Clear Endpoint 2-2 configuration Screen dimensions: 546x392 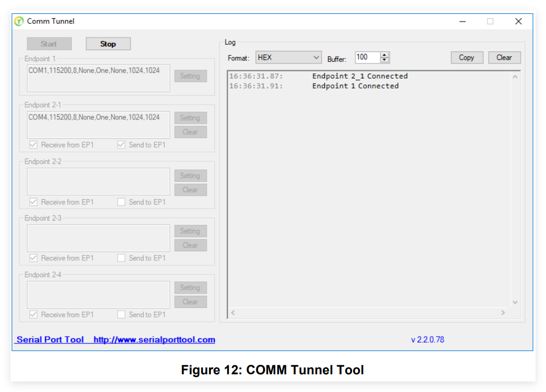[191, 190]
